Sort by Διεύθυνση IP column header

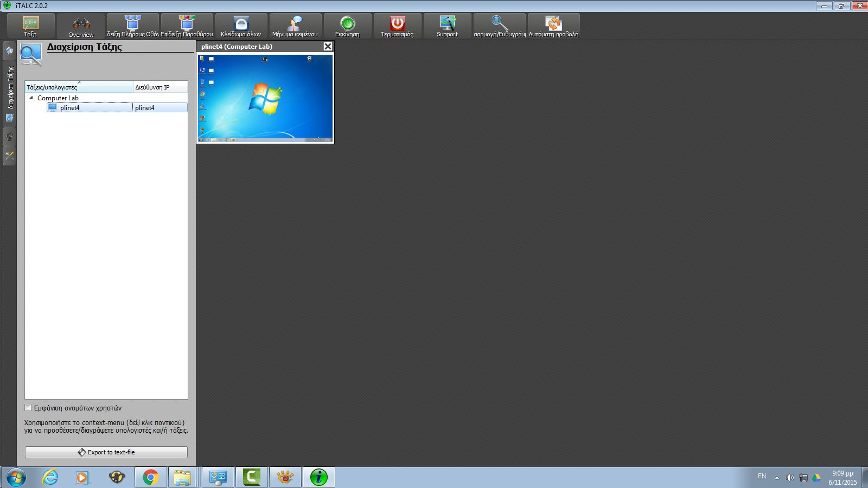click(x=161, y=87)
